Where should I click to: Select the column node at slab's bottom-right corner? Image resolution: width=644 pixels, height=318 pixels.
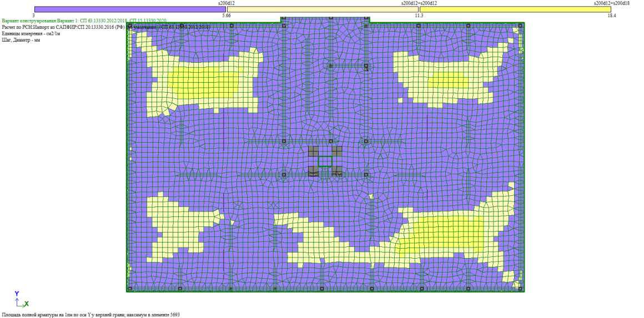tap(521, 289)
